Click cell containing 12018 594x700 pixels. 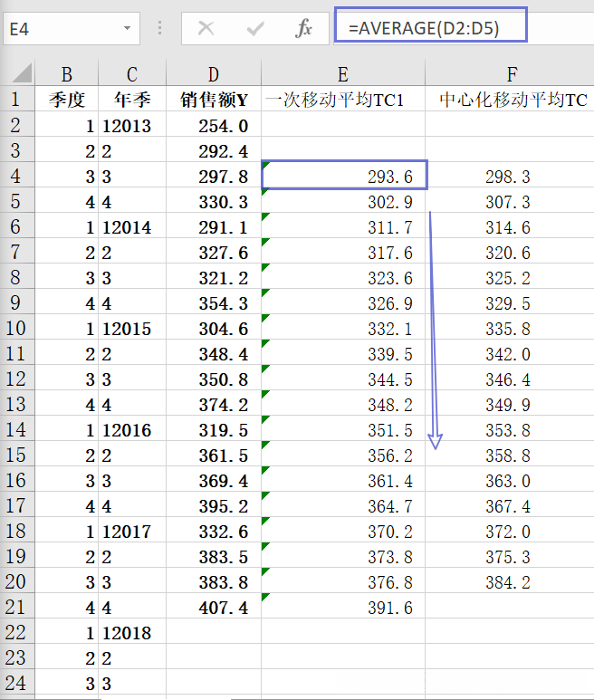132,632
